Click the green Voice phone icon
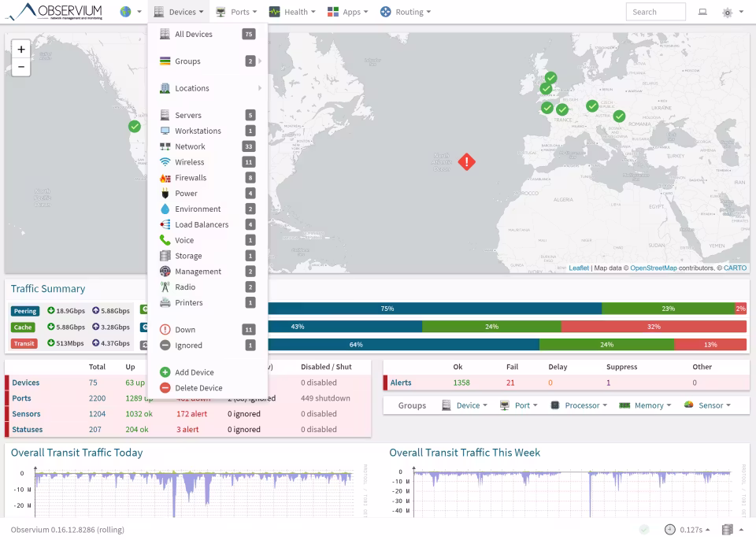 pyautogui.click(x=165, y=240)
